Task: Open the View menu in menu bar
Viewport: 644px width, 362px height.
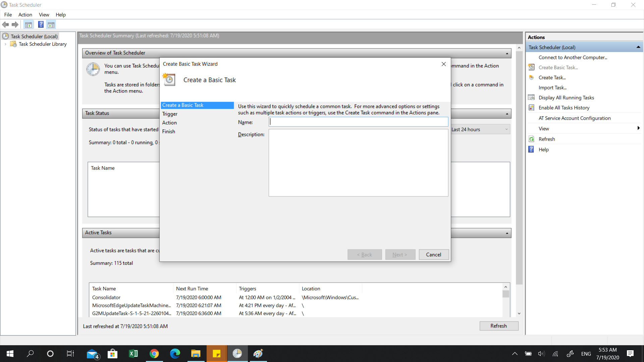Action: (x=44, y=15)
